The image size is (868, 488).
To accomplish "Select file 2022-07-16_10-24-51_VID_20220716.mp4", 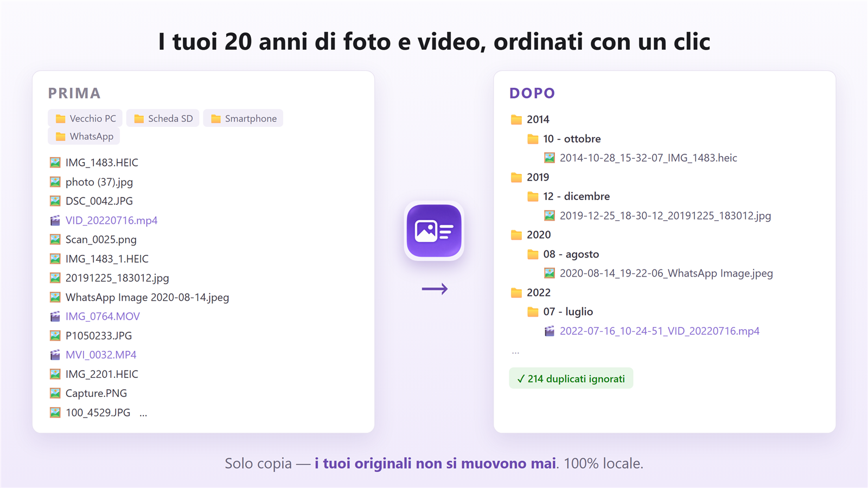I will pyautogui.click(x=660, y=331).
